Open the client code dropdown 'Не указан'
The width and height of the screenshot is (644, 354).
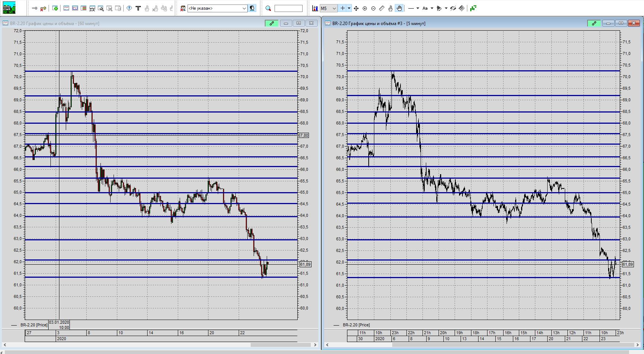click(217, 8)
